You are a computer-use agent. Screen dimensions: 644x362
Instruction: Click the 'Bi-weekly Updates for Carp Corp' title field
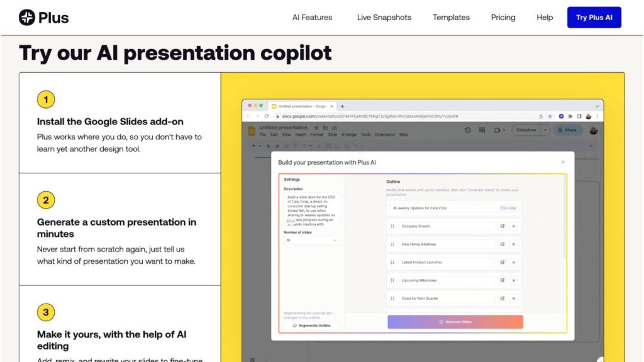(x=453, y=208)
